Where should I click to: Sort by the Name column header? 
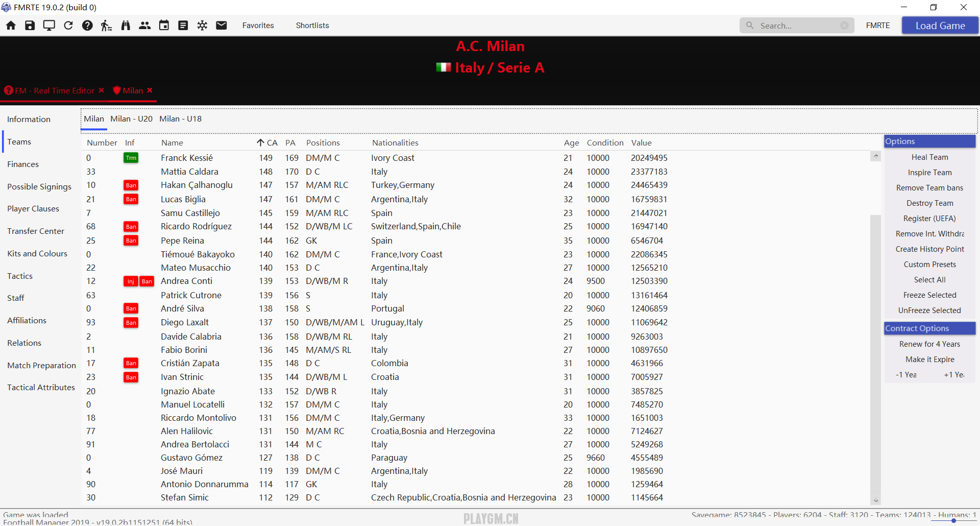click(172, 143)
